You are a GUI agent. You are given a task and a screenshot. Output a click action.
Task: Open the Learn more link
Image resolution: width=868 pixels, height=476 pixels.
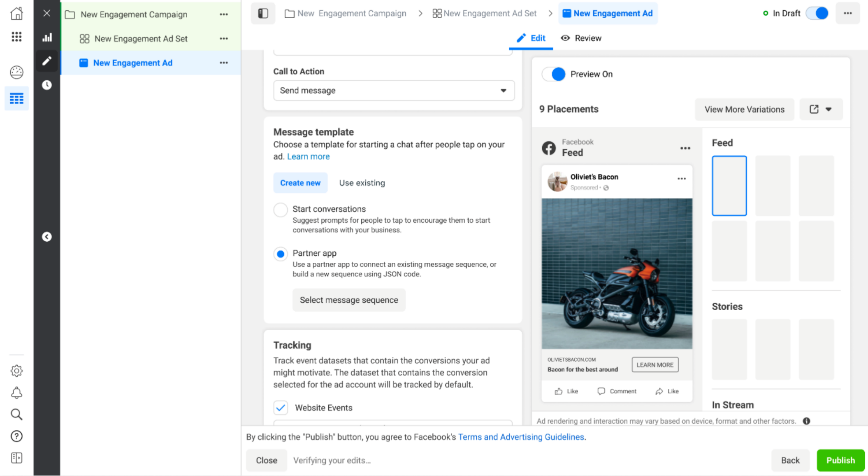pyautogui.click(x=308, y=156)
